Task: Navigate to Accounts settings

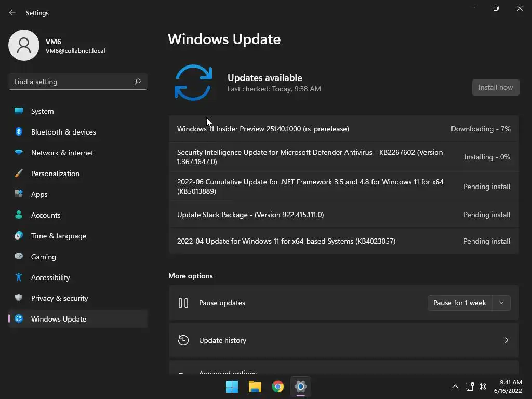Action: click(78, 215)
